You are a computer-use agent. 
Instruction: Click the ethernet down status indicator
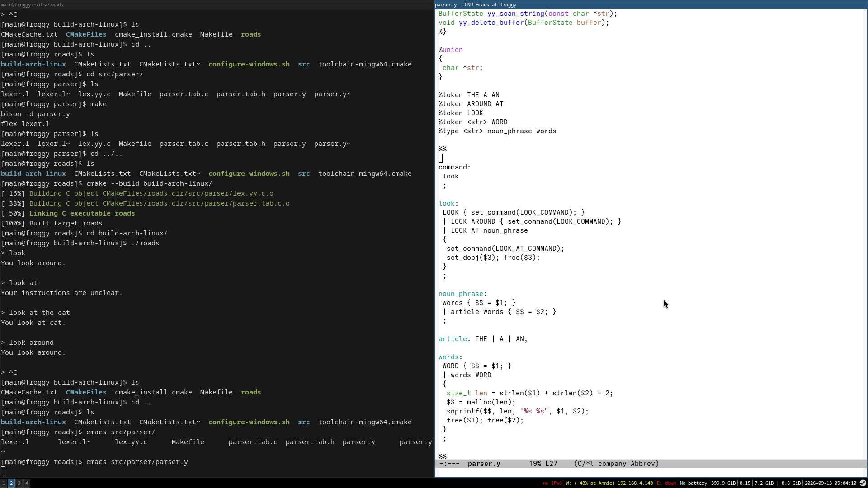(666, 483)
